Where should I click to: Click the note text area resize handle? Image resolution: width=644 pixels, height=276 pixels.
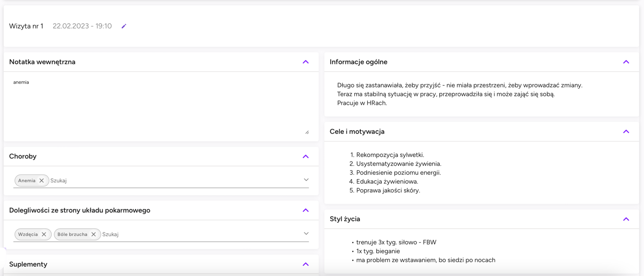coord(307,132)
